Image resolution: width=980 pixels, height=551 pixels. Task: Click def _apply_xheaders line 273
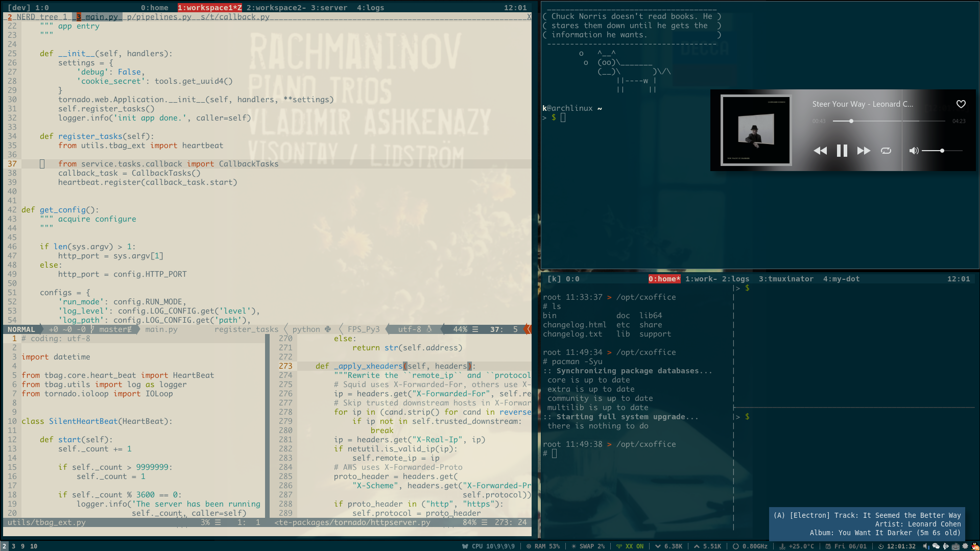point(395,366)
